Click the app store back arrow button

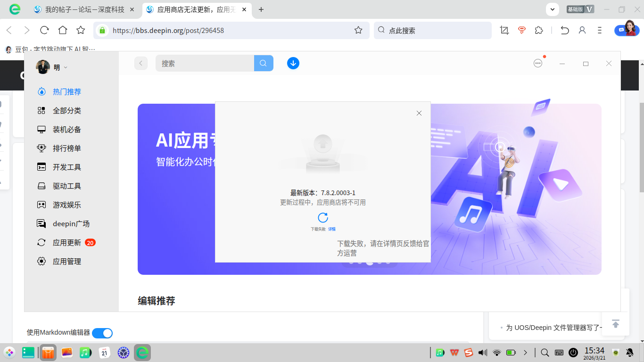pos(141,63)
